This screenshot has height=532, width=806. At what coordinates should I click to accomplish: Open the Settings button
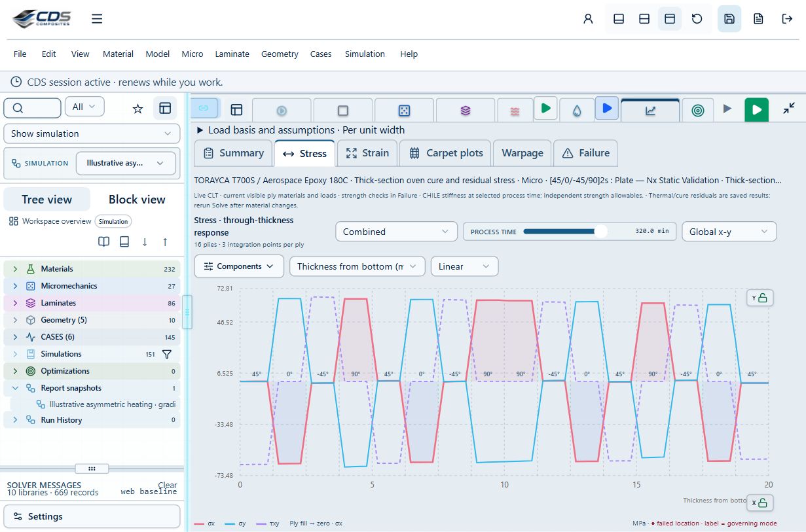click(x=92, y=516)
